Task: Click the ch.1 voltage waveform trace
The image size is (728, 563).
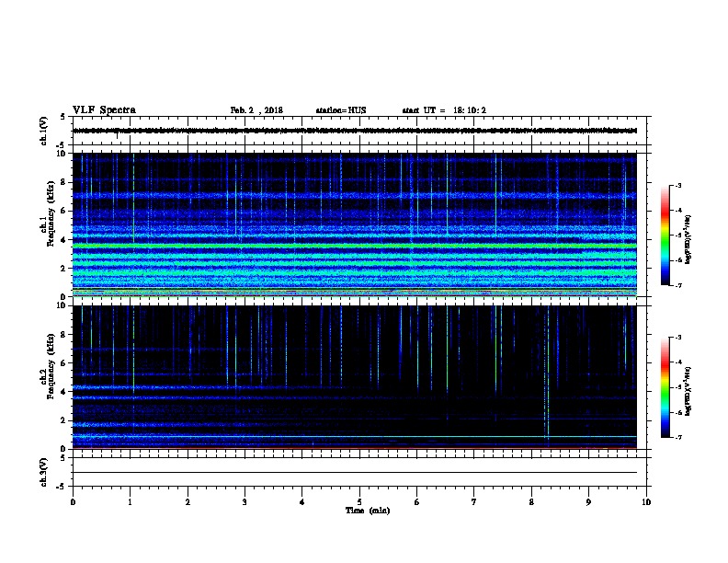Action: [x=355, y=131]
